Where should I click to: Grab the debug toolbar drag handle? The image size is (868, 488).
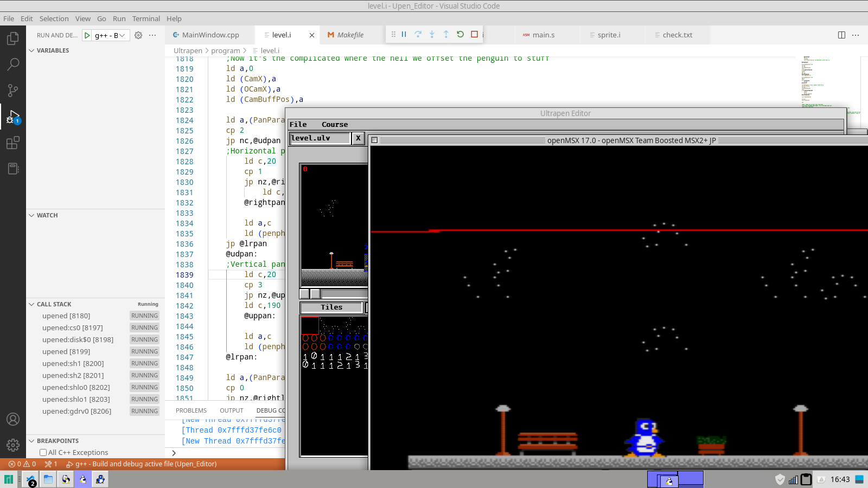click(393, 34)
